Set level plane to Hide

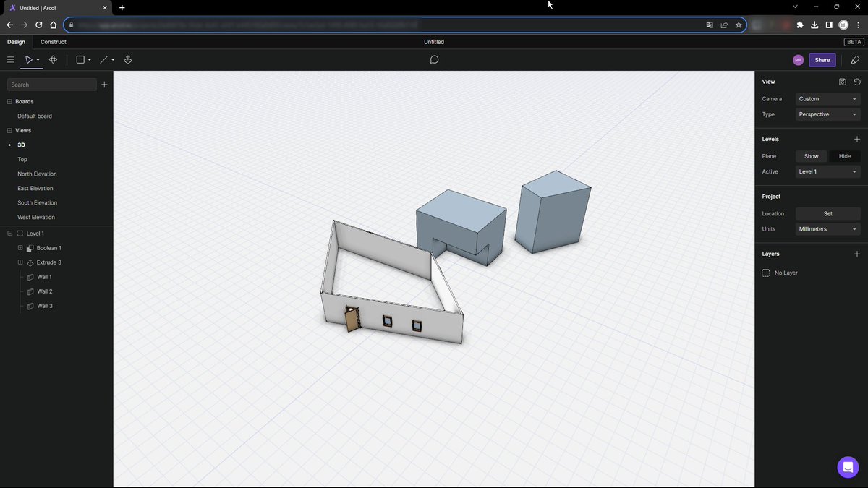(845, 156)
